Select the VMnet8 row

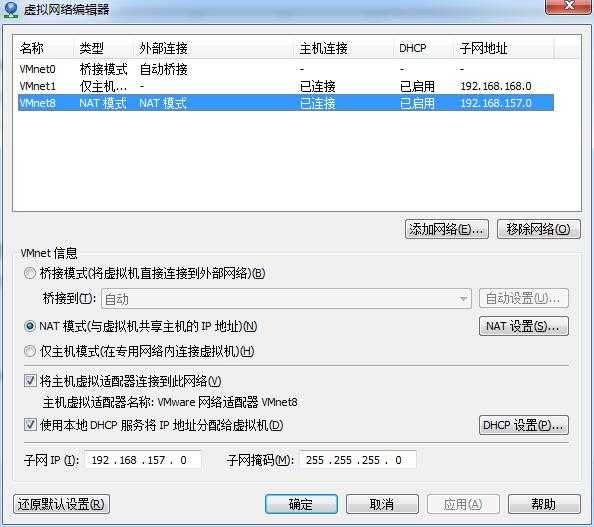click(286, 103)
